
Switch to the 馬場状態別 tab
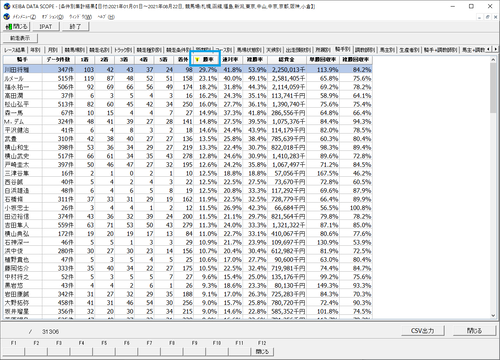click(x=249, y=50)
